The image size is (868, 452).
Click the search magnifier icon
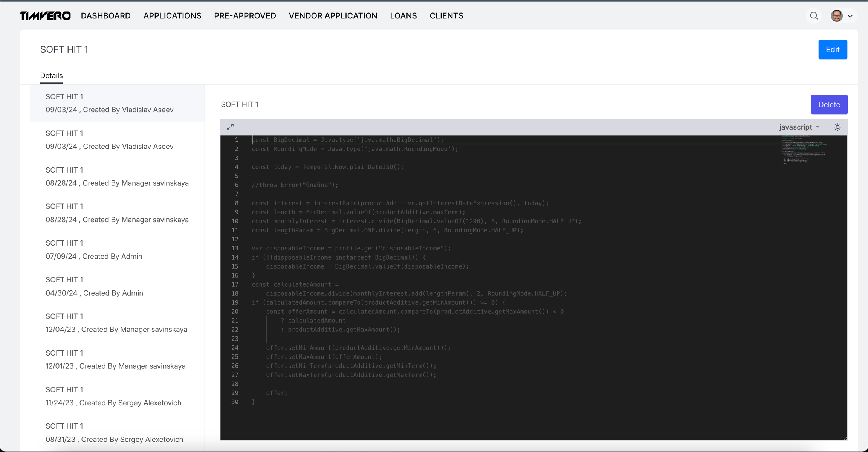pos(814,16)
